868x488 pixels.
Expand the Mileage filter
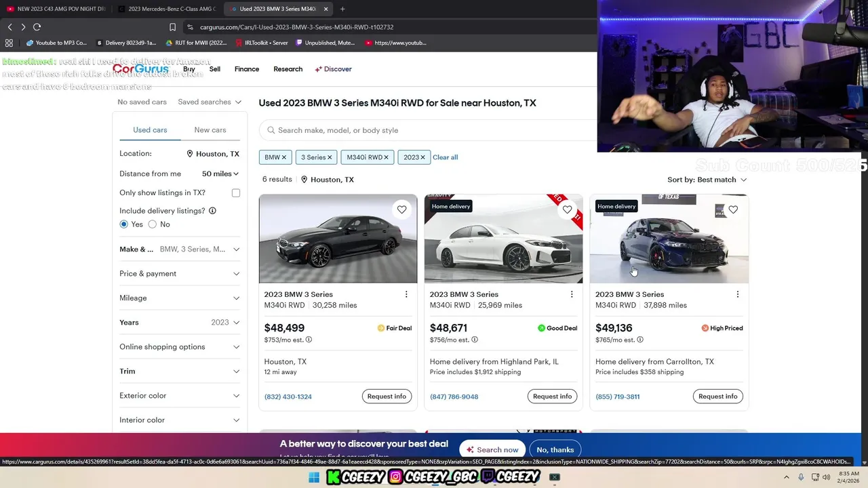tap(180, 298)
